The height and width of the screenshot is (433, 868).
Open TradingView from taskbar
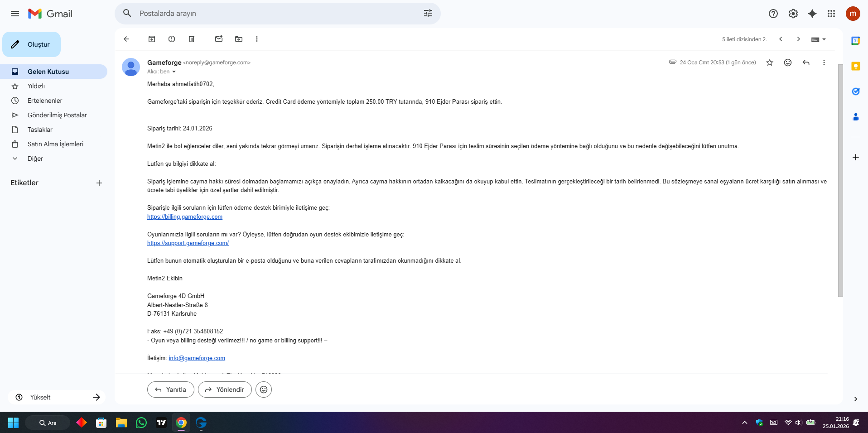pos(161,423)
